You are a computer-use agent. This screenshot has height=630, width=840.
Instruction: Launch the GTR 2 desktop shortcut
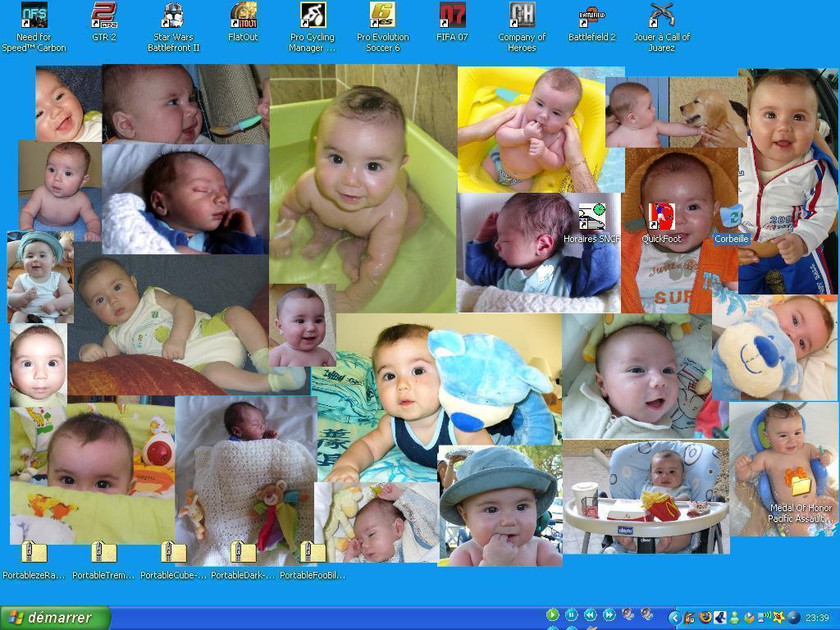click(x=104, y=16)
